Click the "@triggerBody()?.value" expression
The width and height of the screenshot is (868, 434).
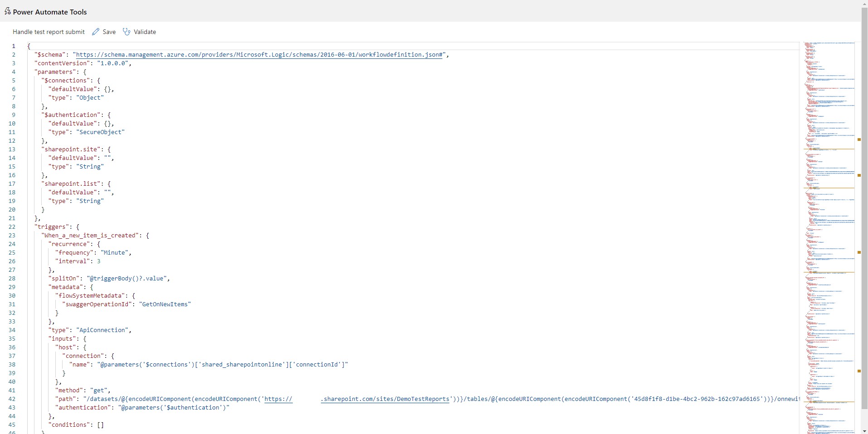(126, 278)
